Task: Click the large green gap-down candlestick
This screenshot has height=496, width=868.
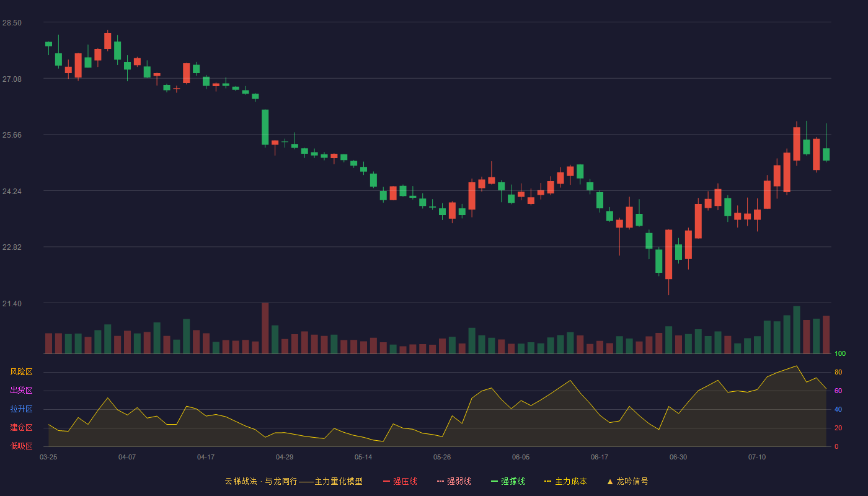Action: (265, 127)
